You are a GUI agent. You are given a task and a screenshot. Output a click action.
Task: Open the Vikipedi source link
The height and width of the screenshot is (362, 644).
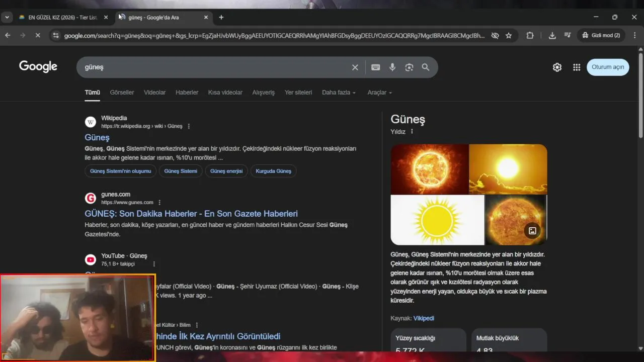424,318
